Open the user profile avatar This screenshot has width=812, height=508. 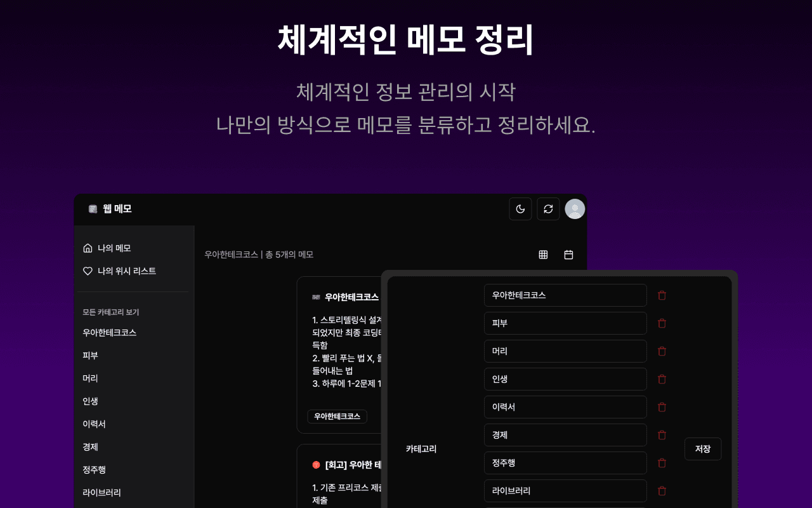point(575,209)
